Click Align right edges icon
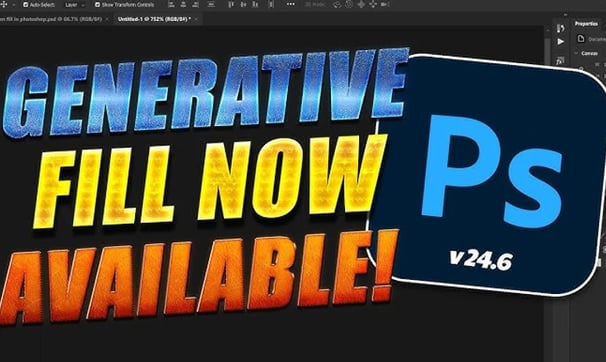The width and height of the screenshot is (606, 362). coord(195,5)
